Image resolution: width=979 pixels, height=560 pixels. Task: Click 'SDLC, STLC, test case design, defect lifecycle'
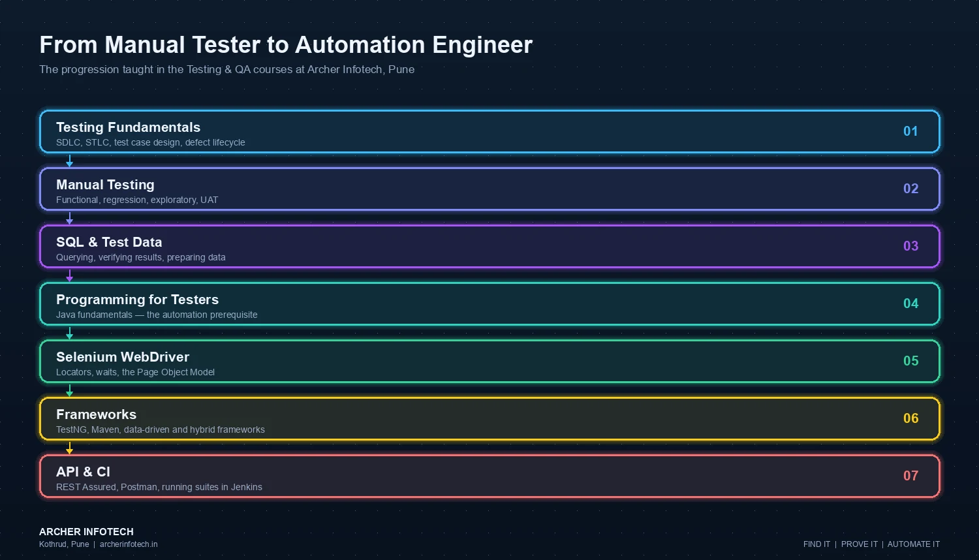point(151,142)
